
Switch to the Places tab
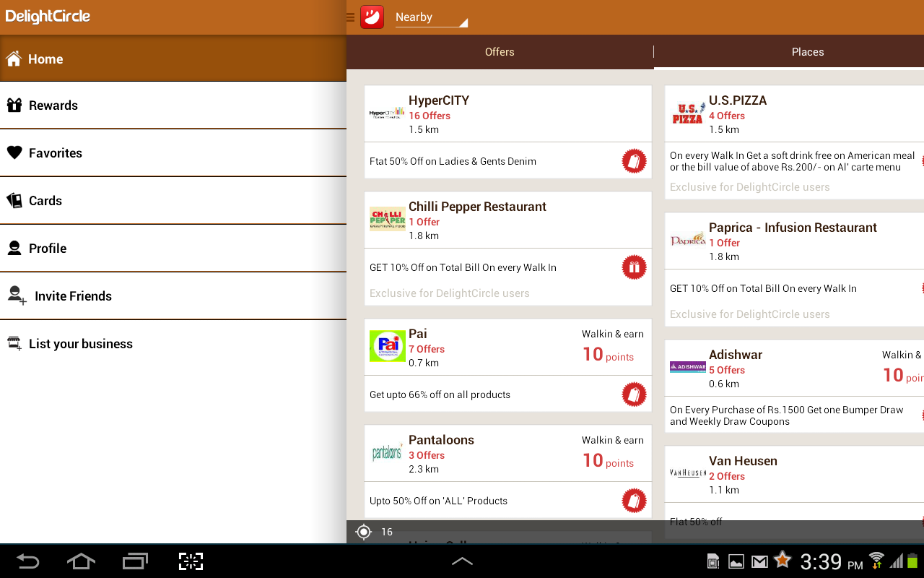tap(808, 52)
